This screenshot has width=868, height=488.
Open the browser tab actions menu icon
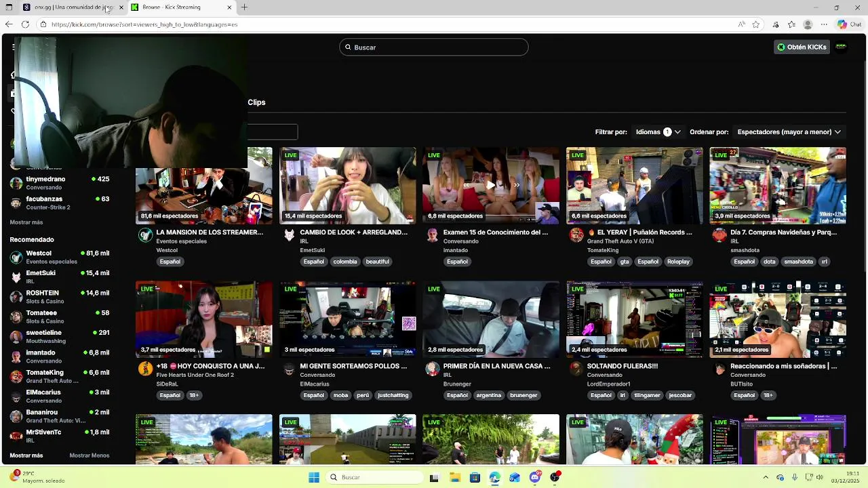[x=9, y=7]
